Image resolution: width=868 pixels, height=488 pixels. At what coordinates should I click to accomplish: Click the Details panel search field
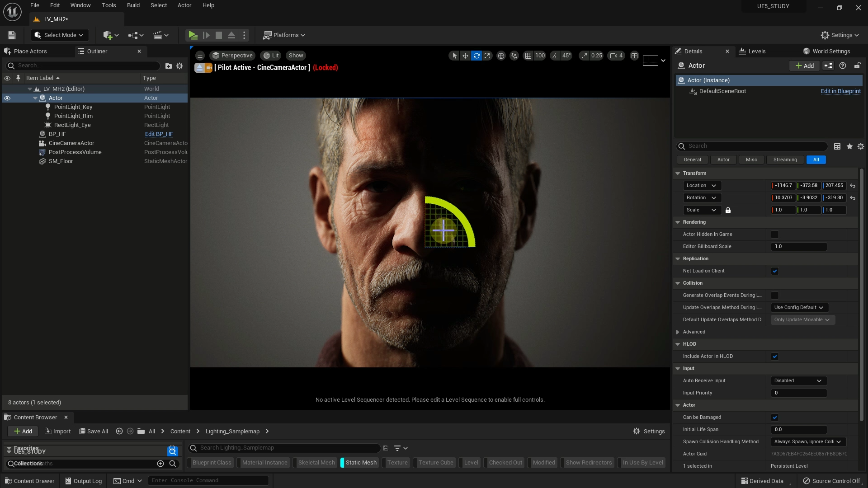(x=755, y=146)
